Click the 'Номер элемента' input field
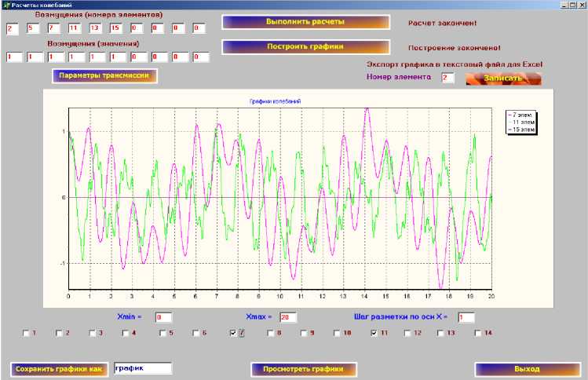This screenshot has height=380, width=588. pyautogui.click(x=447, y=78)
